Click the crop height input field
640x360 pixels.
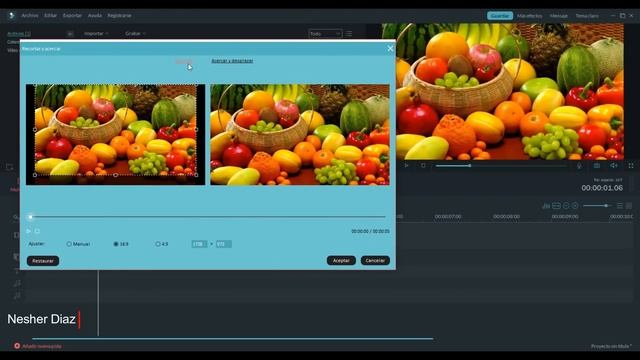pyautogui.click(x=224, y=244)
